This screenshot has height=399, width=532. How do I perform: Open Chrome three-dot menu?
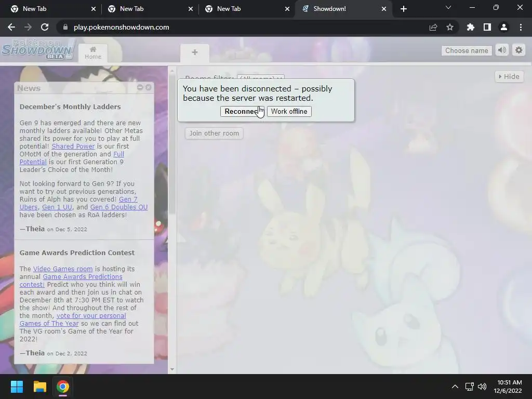pos(521,27)
